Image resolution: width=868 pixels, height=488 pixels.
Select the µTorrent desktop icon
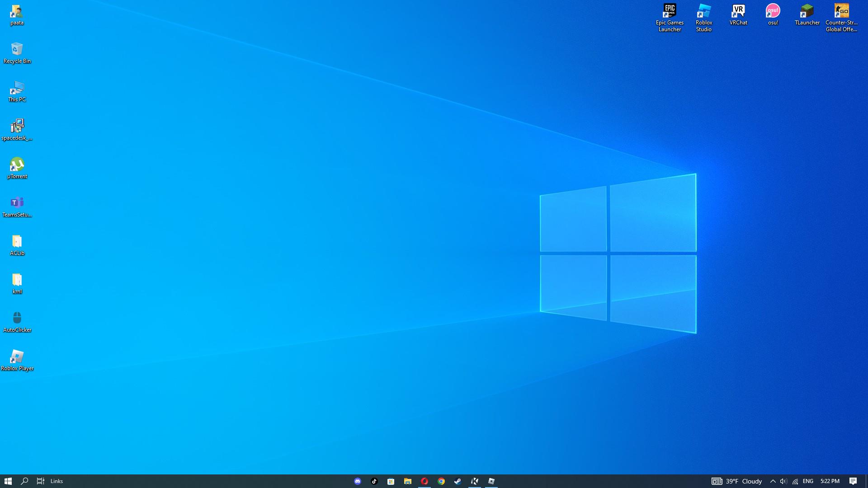coord(17,168)
